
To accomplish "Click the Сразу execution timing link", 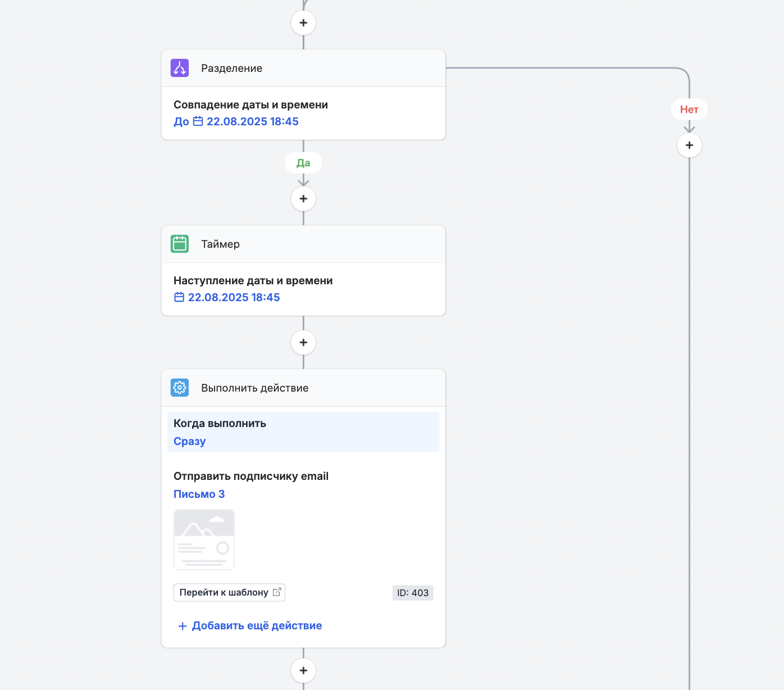I will pos(189,441).
